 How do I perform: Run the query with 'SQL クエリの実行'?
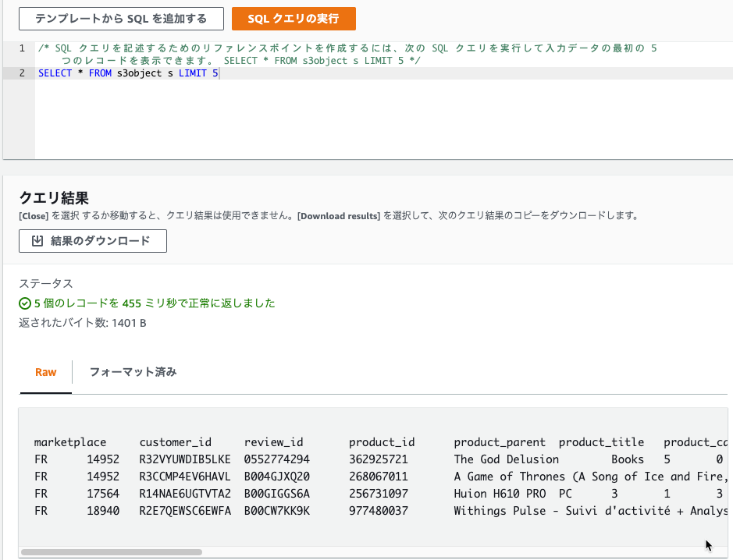(x=294, y=19)
